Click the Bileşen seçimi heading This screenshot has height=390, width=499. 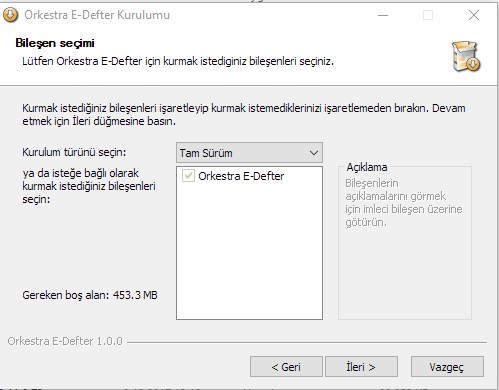pos(55,43)
